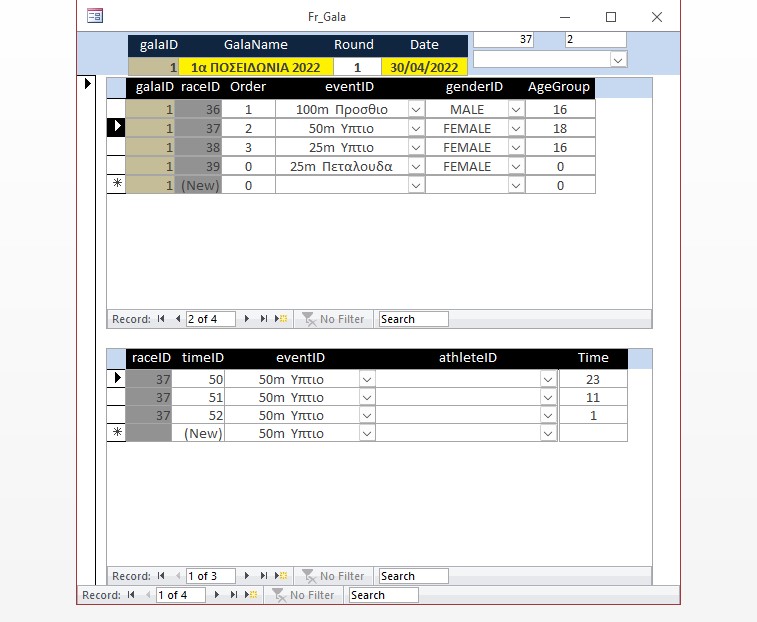Select current record selector for raceID 37 row
This screenshot has width=757, height=622.
(116, 127)
